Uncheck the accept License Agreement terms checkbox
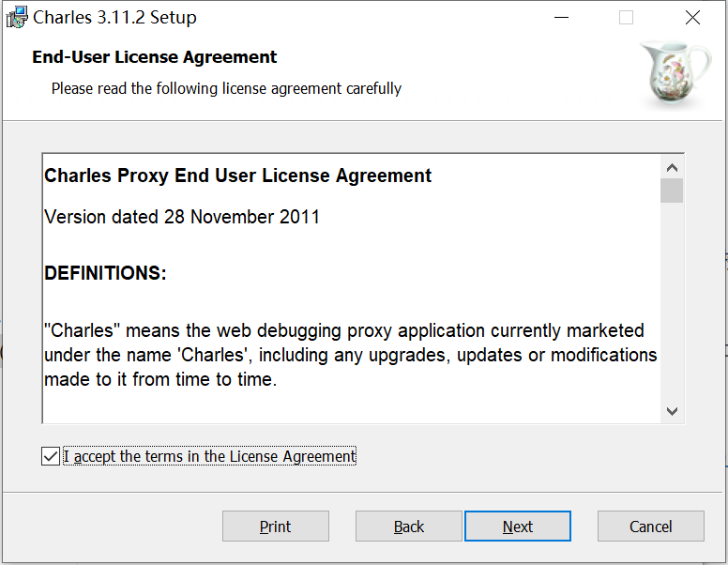Screen dimensions: 728x565 pos(51,457)
